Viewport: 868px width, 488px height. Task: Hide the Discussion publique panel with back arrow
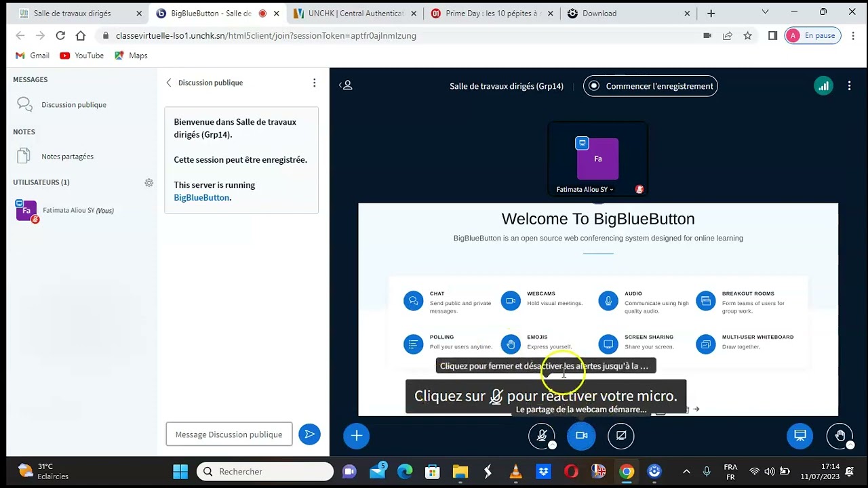click(x=169, y=83)
